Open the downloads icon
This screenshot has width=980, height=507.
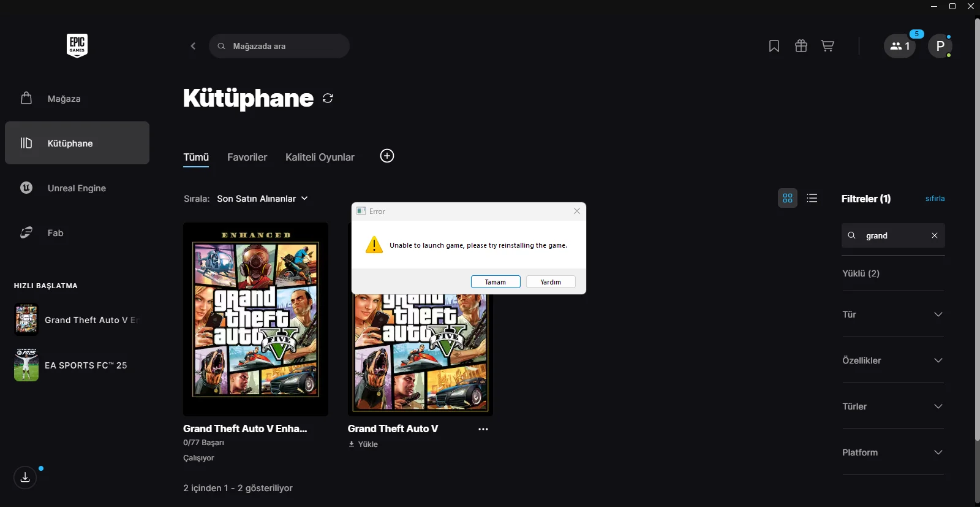pyautogui.click(x=25, y=477)
